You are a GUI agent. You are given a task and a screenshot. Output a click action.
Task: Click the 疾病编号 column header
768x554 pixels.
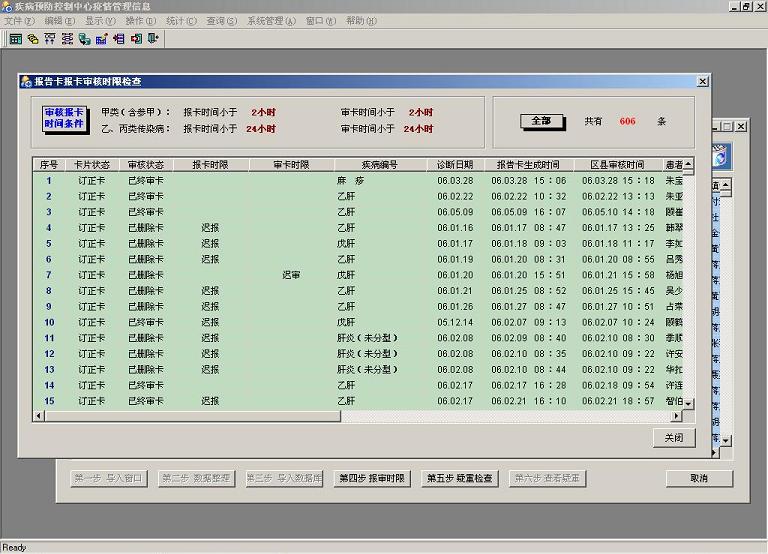click(379, 164)
